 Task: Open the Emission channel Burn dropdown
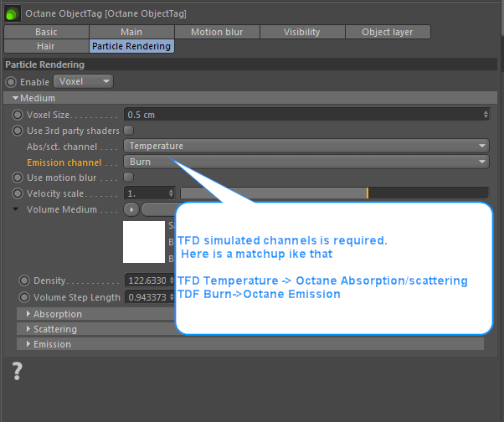coord(306,162)
